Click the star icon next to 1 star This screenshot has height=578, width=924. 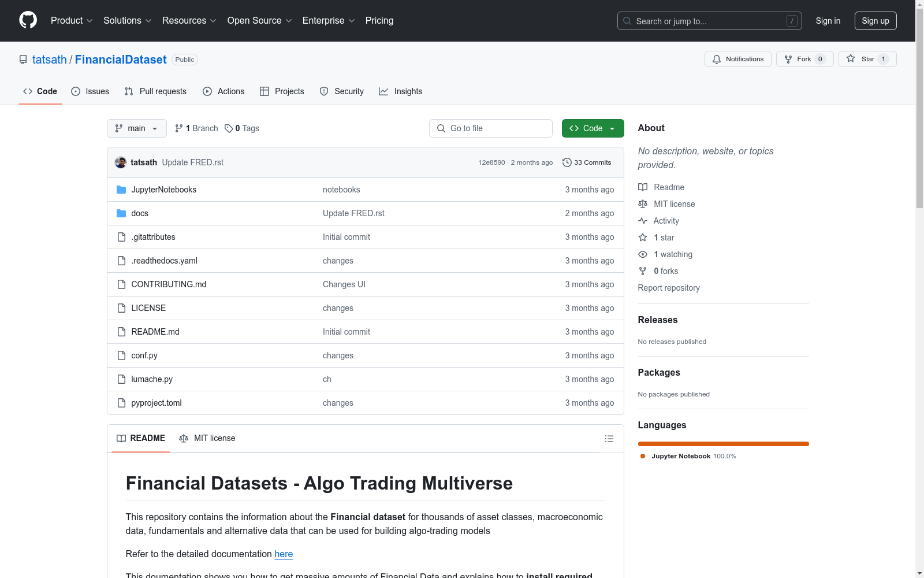643,238
